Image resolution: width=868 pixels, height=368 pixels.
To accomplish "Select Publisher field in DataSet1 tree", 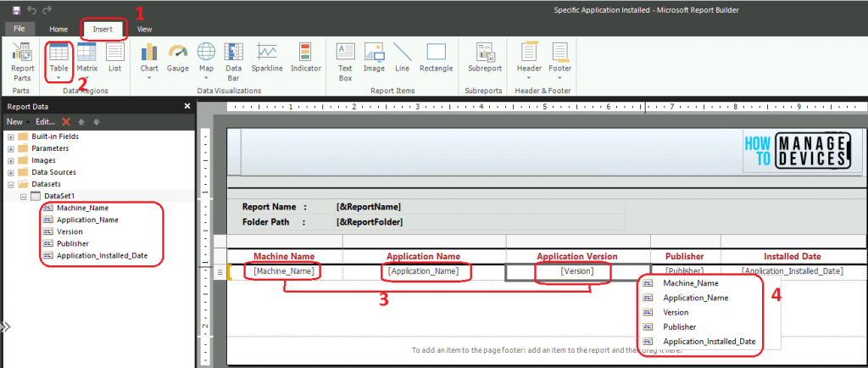I will 73,243.
